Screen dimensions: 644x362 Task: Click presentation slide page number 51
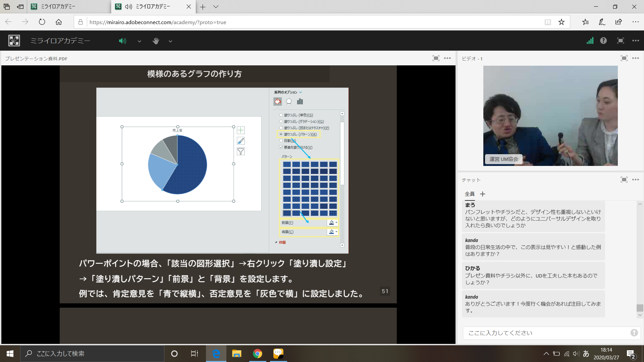[x=385, y=291]
